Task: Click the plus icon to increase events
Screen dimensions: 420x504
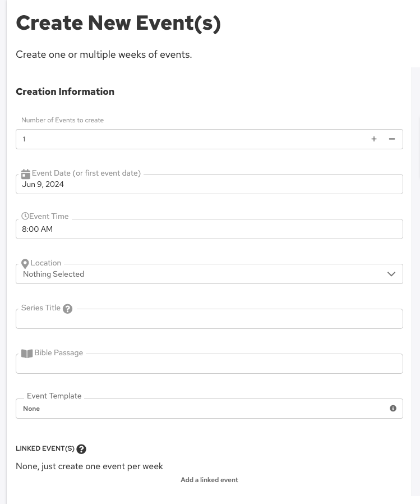Action: click(374, 139)
